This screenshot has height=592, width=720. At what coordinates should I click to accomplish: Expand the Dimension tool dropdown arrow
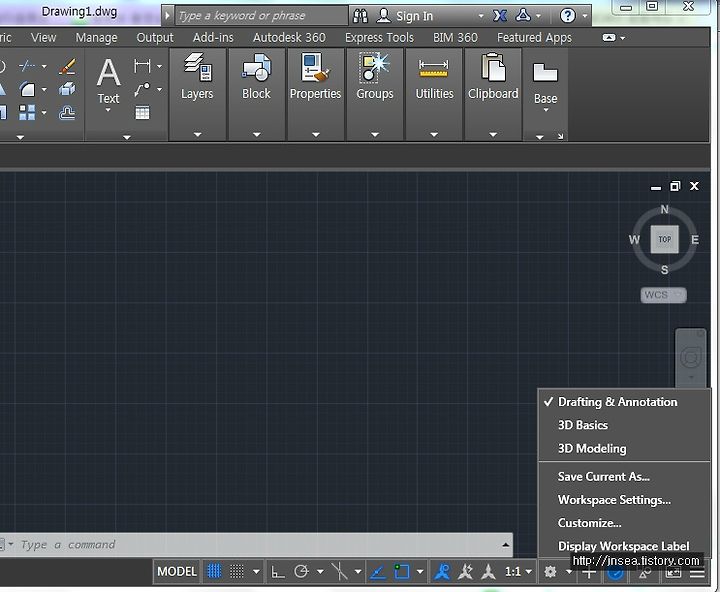(159, 66)
